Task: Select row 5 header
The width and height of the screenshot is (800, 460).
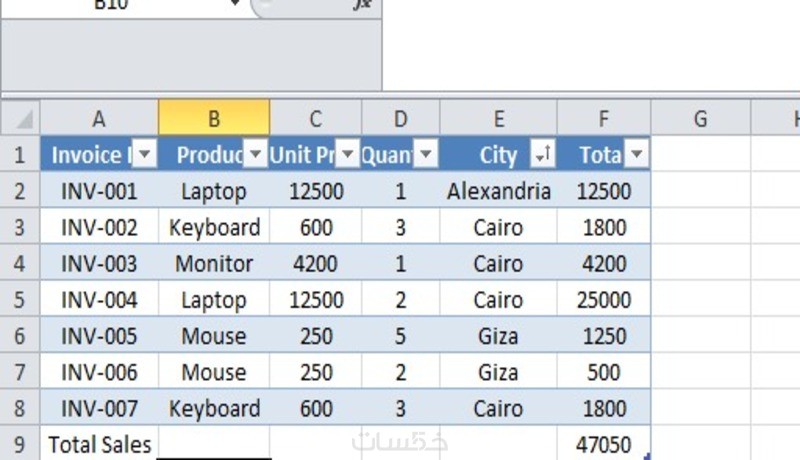Action: (20, 300)
